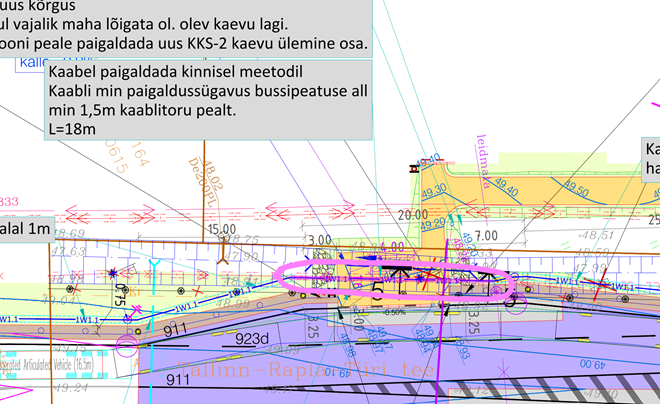The width and height of the screenshot is (661, 405).
Task: Click the 'Kaabel paigaldada kinnisel meetodil' annotation box
Action: [207, 102]
